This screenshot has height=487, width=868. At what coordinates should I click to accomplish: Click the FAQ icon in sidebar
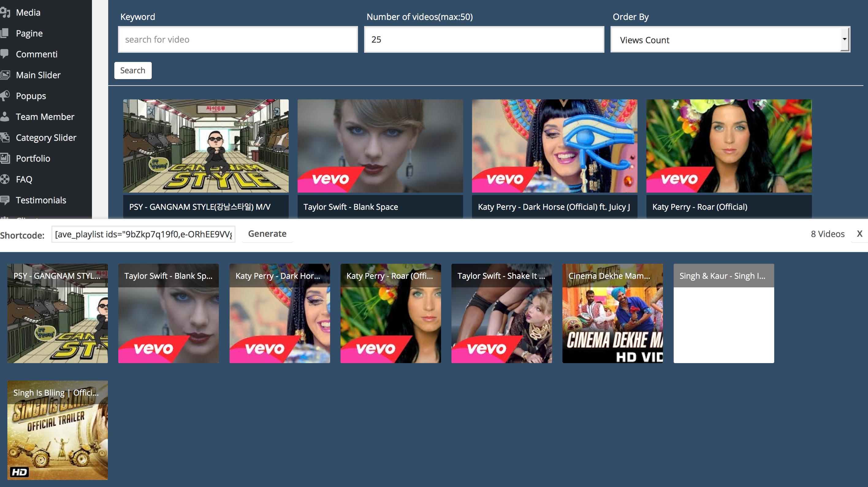(5, 179)
